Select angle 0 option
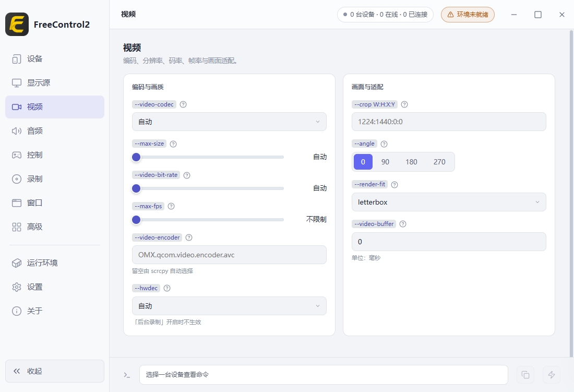The image size is (574, 392). pyautogui.click(x=363, y=162)
